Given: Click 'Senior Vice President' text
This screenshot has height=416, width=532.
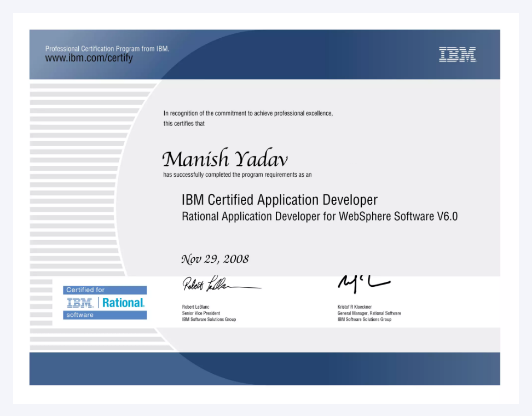Looking at the screenshot, I should (x=201, y=313).
